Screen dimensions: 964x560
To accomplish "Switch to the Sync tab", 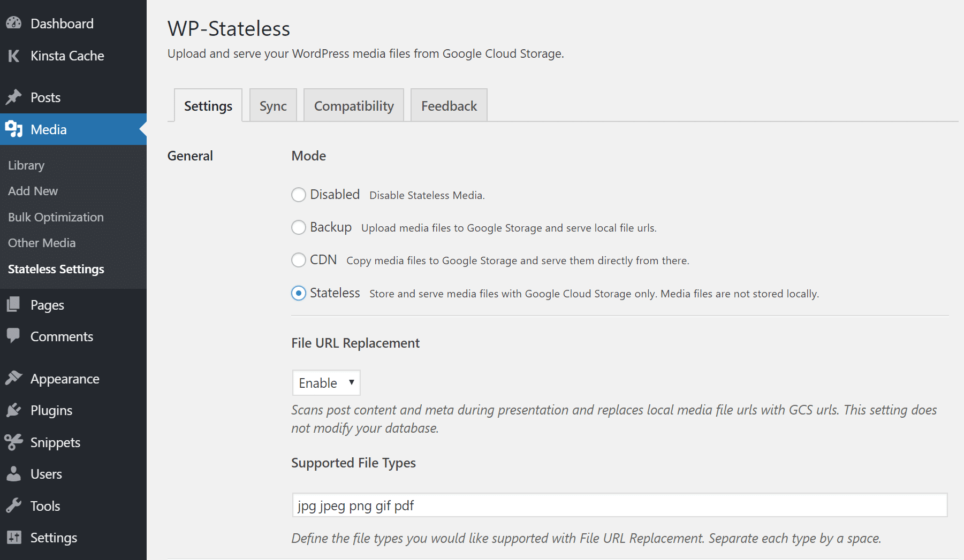I will [273, 105].
